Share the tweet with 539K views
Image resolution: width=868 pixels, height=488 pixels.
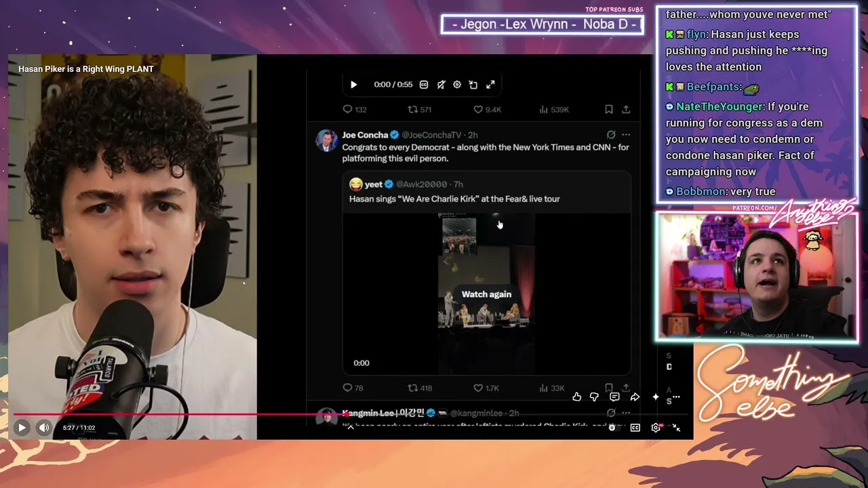point(626,109)
